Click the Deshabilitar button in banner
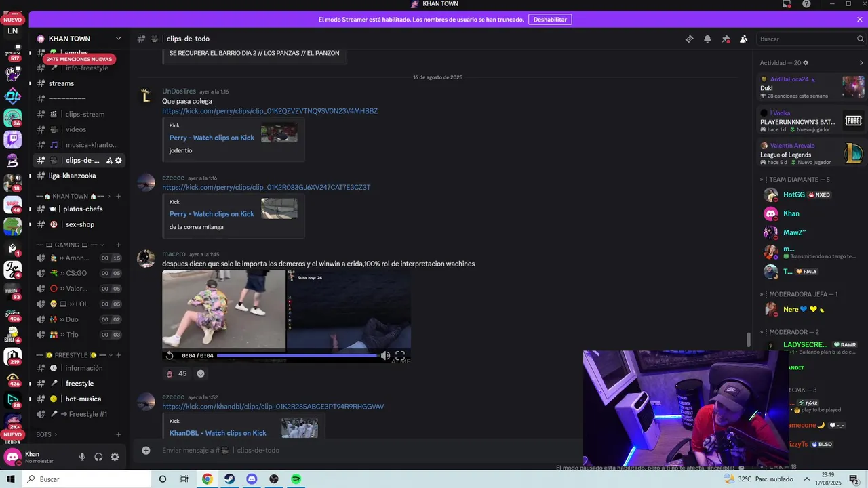The image size is (868, 488). [x=550, y=20]
